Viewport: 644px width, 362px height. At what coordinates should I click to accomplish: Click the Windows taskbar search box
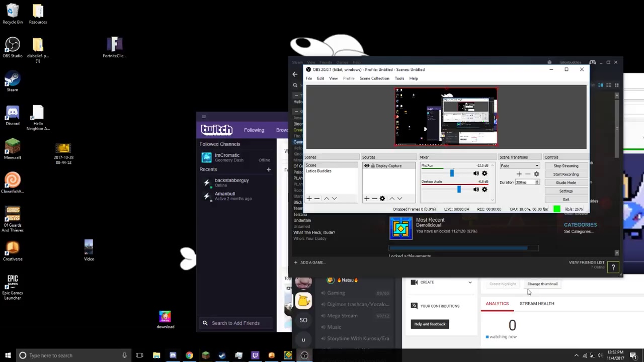tap(73, 355)
